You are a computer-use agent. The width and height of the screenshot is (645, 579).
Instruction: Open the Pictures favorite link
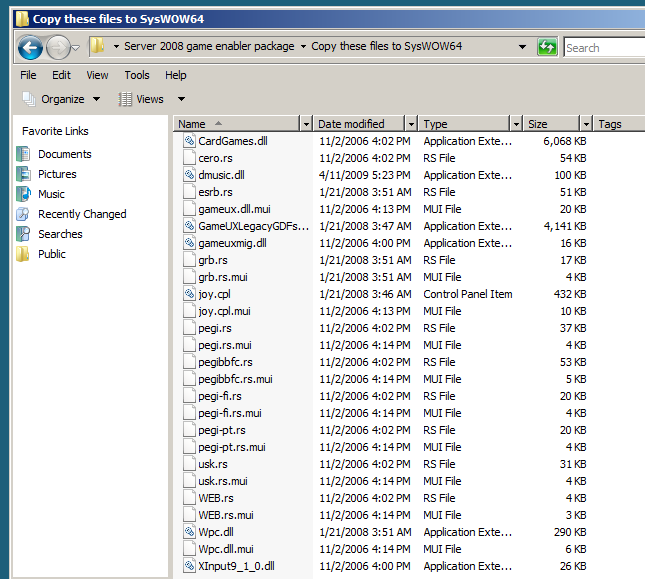[x=57, y=174]
